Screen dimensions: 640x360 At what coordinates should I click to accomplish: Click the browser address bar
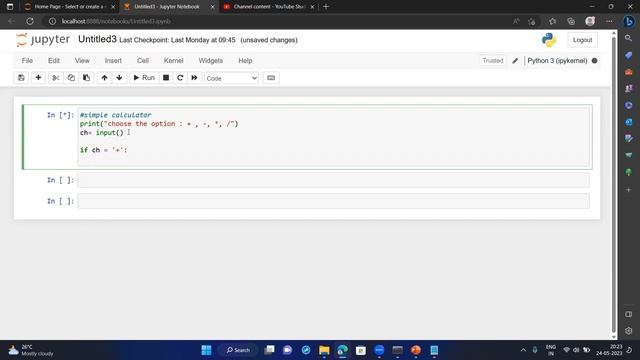(x=278, y=21)
